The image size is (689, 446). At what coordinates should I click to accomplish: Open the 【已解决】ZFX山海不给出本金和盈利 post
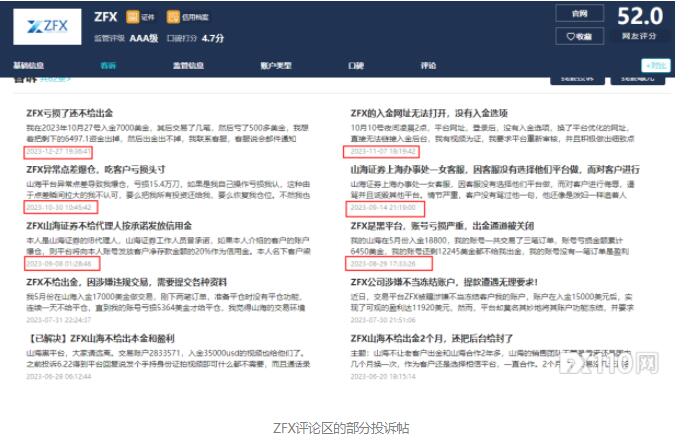(101, 338)
